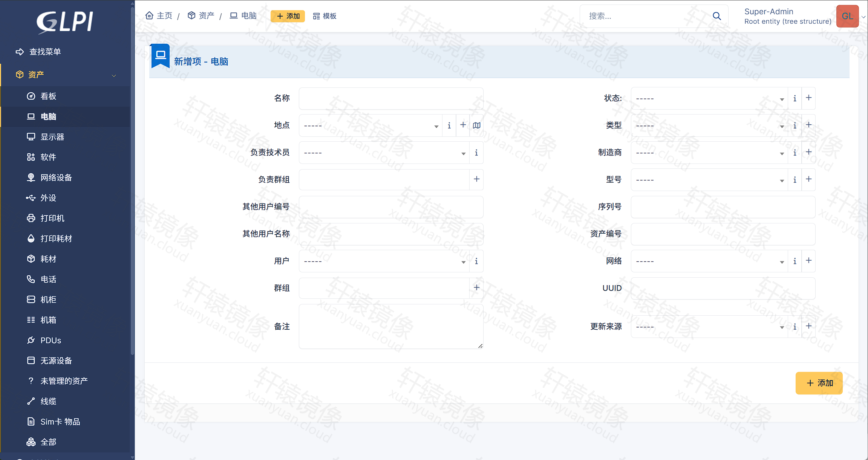The image size is (868, 460).
Task: Open the 制造商 dropdown
Action: click(x=709, y=153)
